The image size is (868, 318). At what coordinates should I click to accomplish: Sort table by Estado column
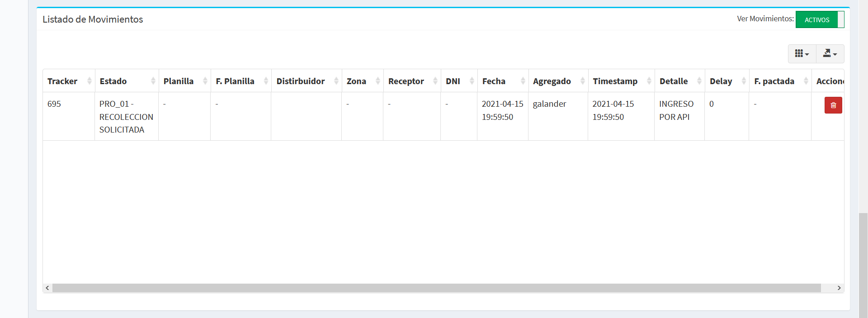(x=127, y=81)
